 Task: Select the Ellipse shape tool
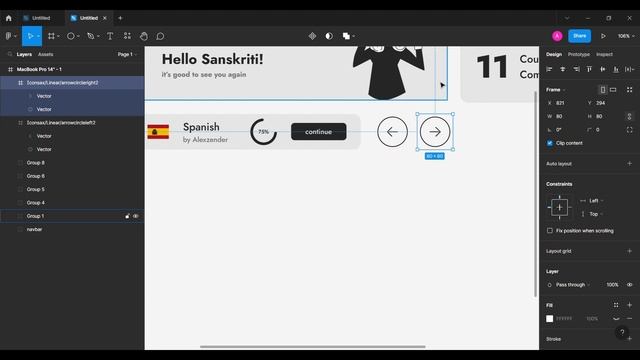coord(71,36)
